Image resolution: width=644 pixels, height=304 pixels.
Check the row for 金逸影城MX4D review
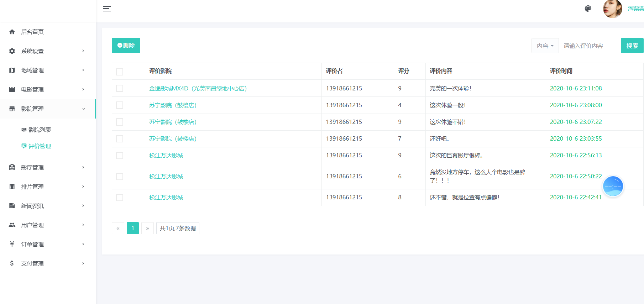click(x=120, y=88)
